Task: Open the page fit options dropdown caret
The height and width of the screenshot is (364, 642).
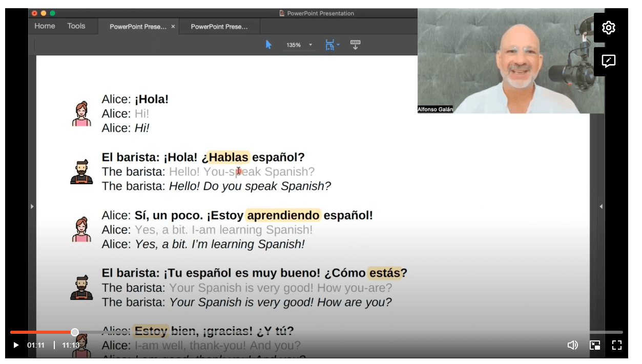Action: 338,45
